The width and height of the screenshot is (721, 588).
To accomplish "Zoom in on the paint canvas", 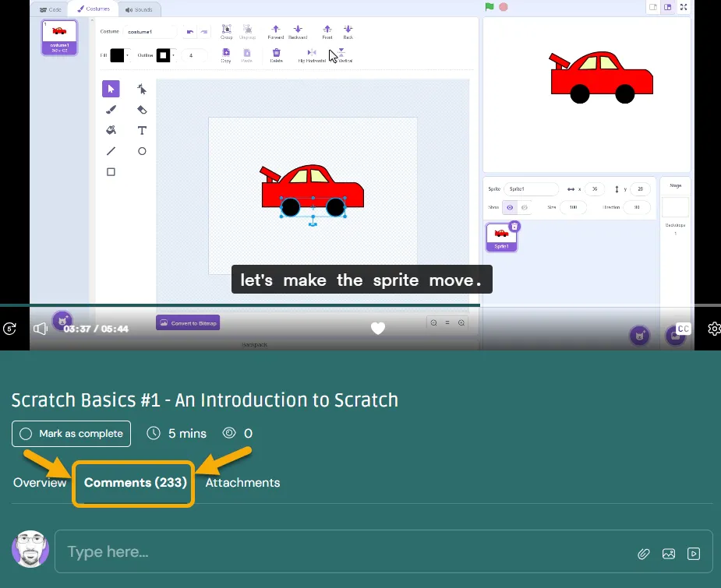I will 461,323.
